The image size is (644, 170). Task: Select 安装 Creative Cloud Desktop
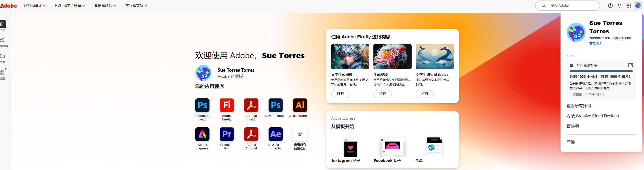click(x=593, y=116)
